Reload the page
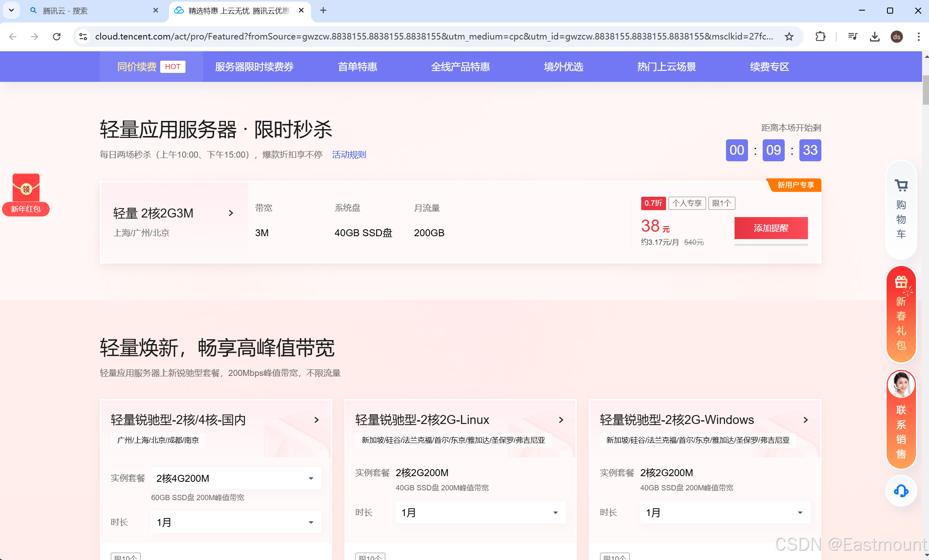This screenshot has width=929, height=560. [x=57, y=37]
